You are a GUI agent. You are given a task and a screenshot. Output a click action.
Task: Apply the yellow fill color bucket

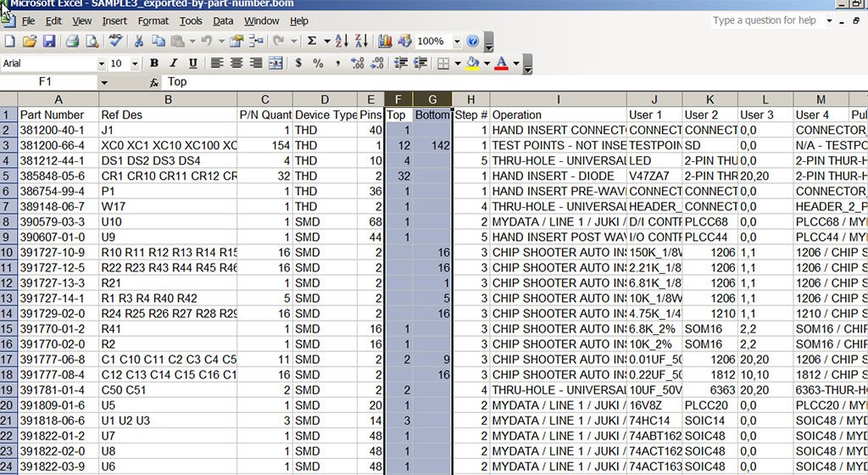click(472, 63)
